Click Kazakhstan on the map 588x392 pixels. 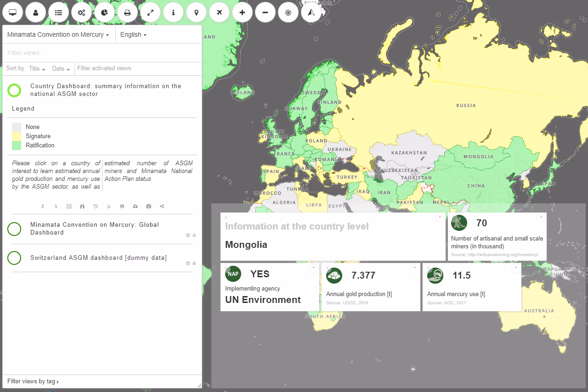pos(409,153)
